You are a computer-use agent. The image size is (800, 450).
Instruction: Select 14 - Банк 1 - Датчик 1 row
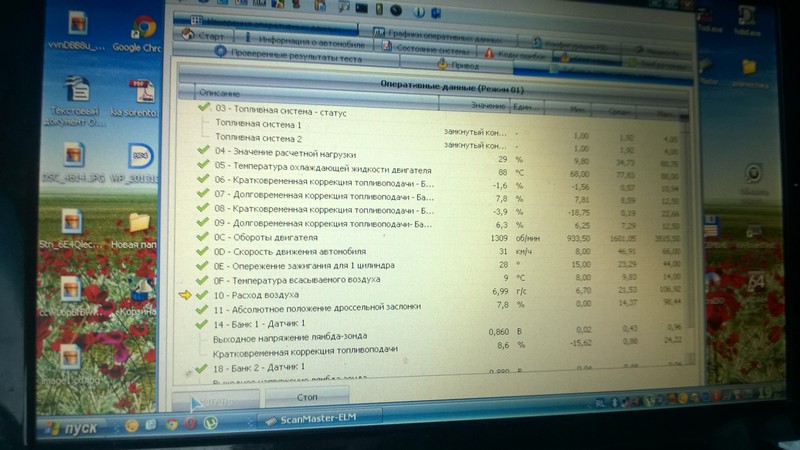258,326
